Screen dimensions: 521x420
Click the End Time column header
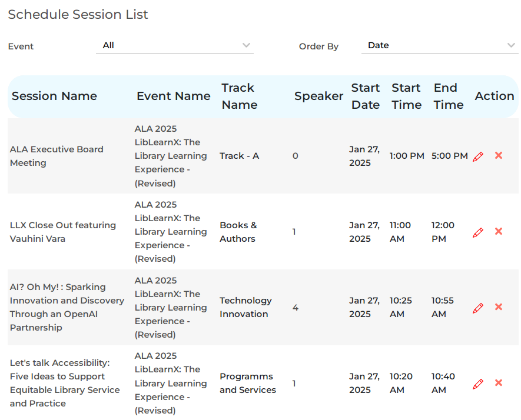point(448,96)
